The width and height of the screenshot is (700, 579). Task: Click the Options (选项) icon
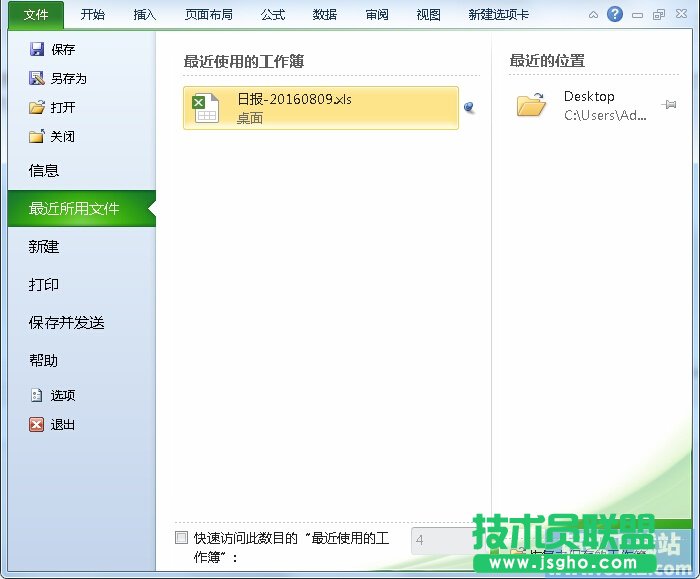37,396
